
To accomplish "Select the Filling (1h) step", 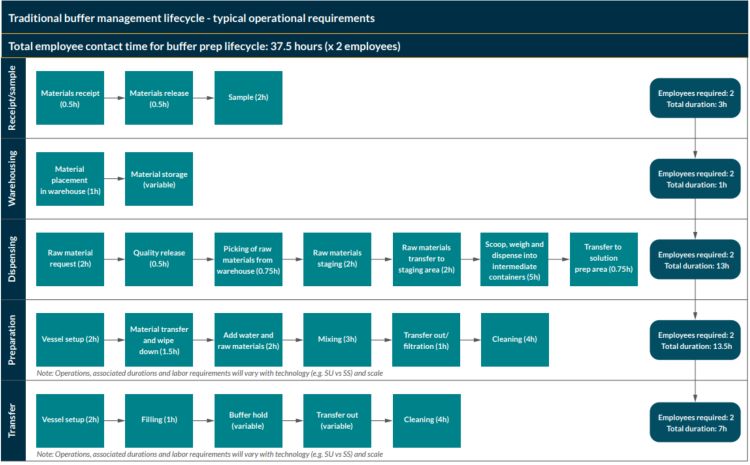I will [x=159, y=421].
